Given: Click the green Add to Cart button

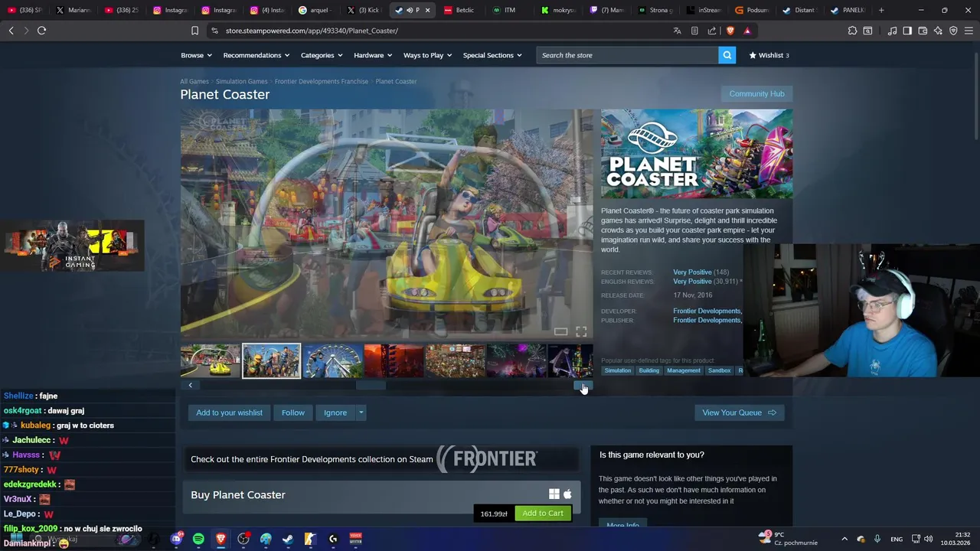Looking at the screenshot, I should click(x=543, y=514).
